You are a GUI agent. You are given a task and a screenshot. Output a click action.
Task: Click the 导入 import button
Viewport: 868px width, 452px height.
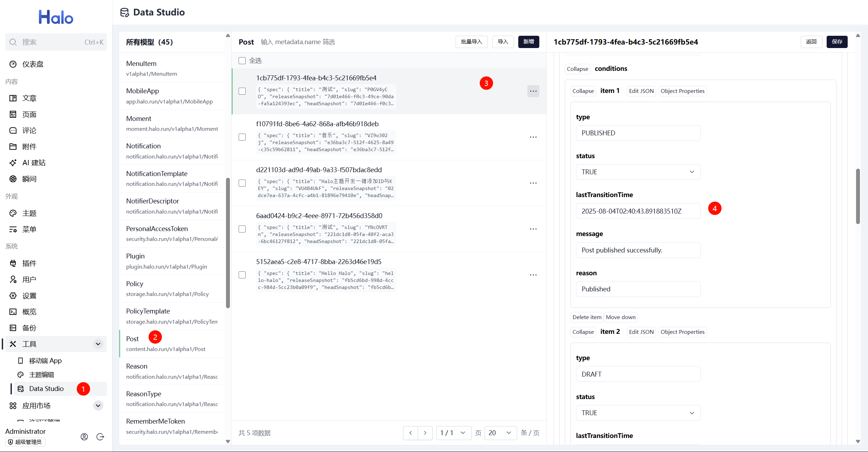click(x=503, y=42)
